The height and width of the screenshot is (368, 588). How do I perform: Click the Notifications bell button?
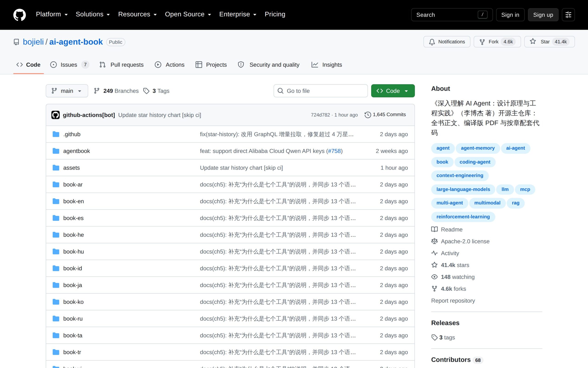447,42
